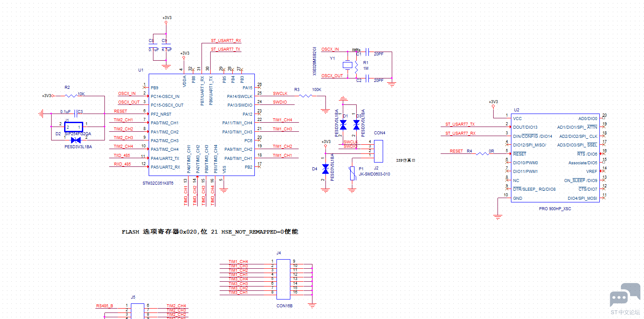Image resolution: width=644 pixels, height=319 pixels.
Task: Click the 0R value of R4
Action: [491, 151]
